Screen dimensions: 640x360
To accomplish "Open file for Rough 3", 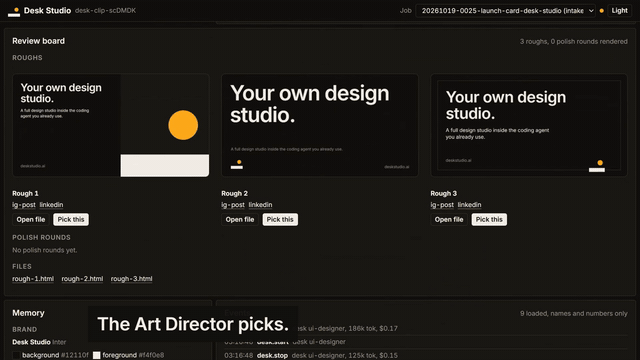I will [x=449, y=220].
